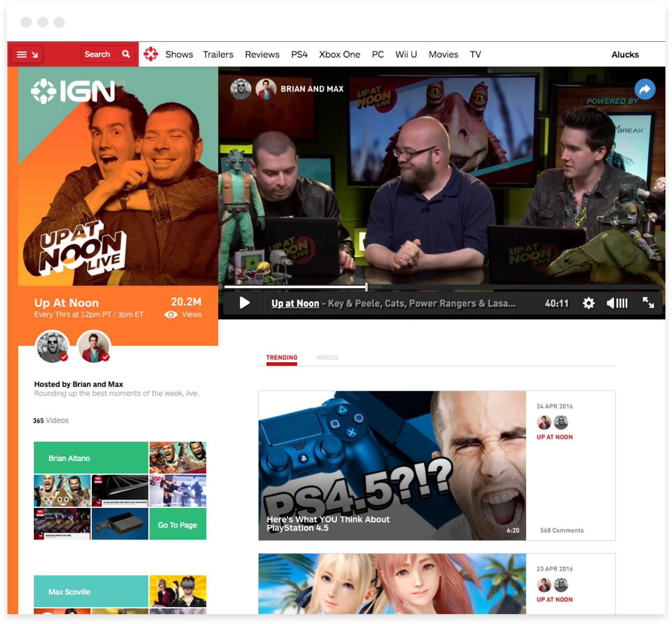Switch to the VIDEOS tab
The image size is (672, 624).
pos(327,357)
